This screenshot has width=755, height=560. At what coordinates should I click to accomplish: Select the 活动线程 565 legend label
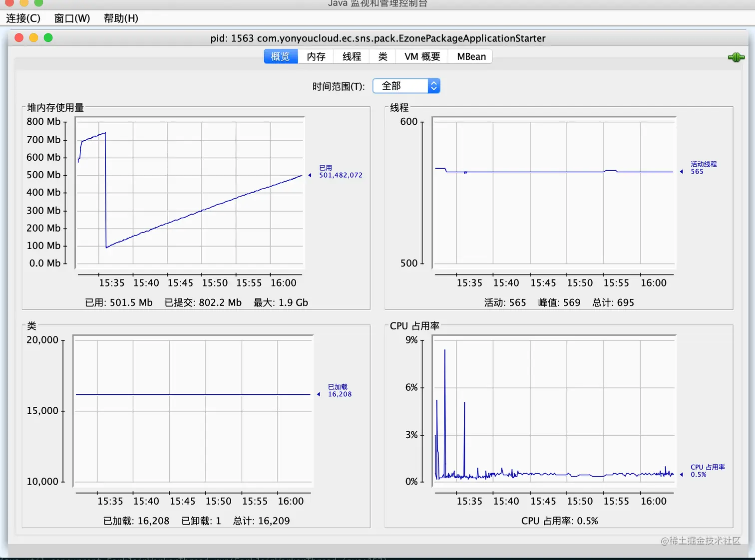(704, 168)
